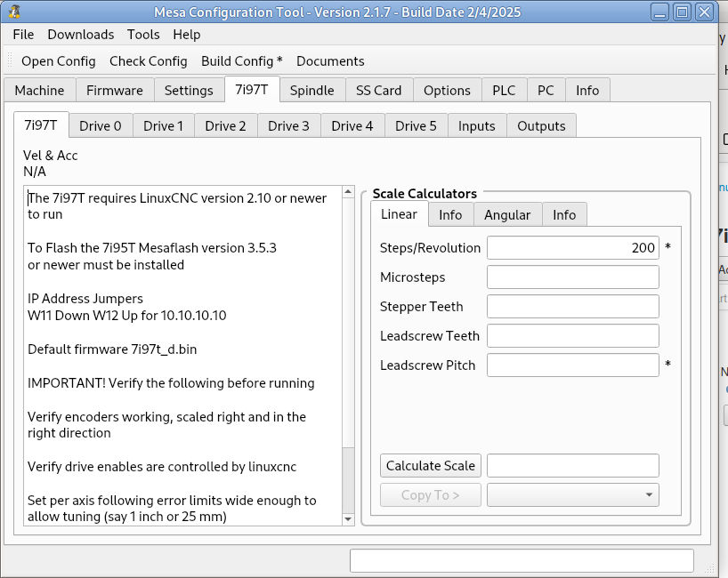Switch to the Options tab
Viewport: 728px width, 578px height.
(447, 90)
